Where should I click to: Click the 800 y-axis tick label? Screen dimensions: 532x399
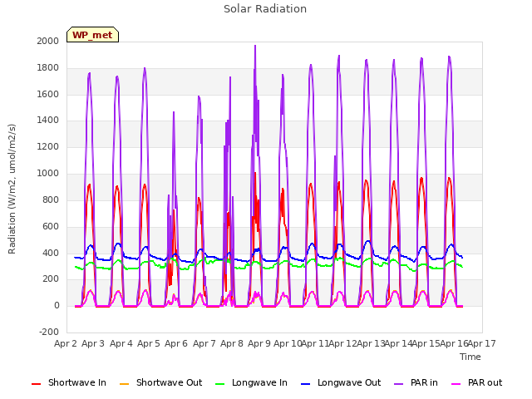[x=51, y=199]
